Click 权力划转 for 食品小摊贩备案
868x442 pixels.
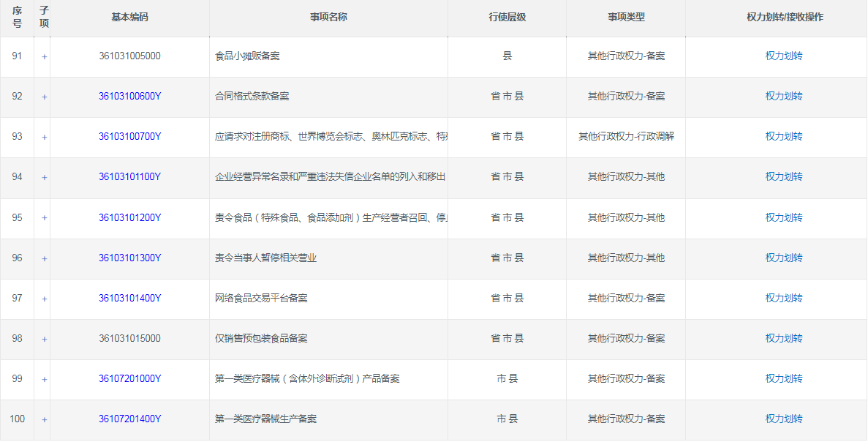point(784,56)
